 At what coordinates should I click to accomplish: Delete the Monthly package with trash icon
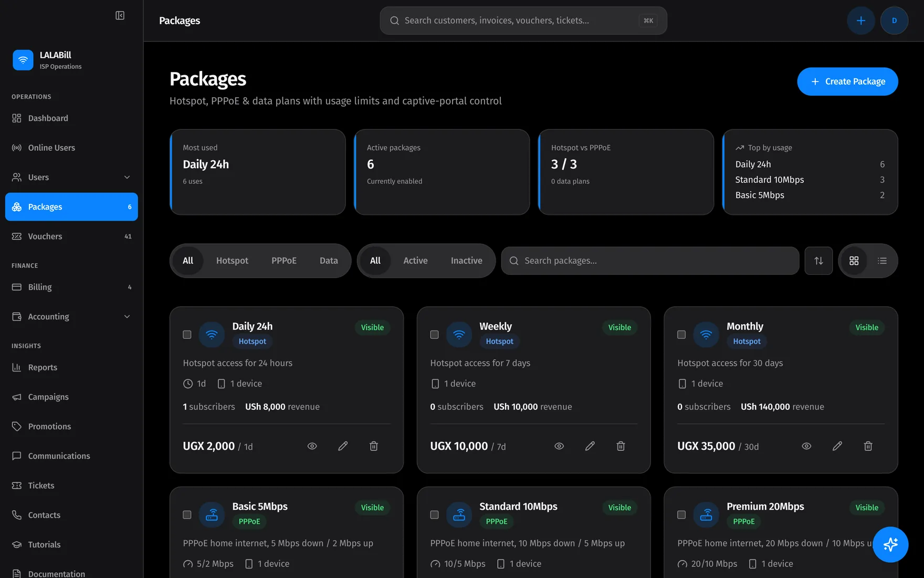(868, 446)
